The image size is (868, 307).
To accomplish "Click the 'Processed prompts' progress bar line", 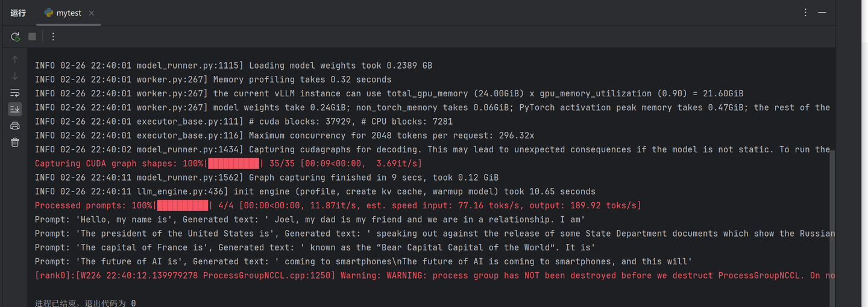I will (x=338, y=206).
